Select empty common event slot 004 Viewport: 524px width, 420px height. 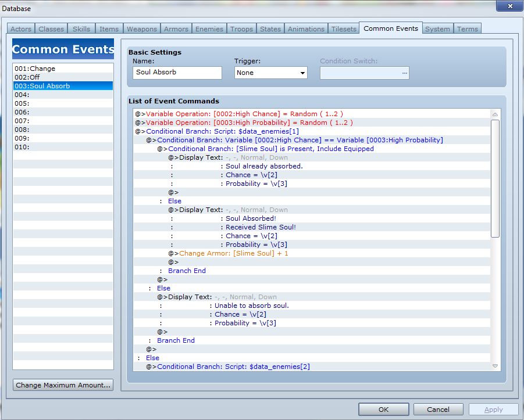pyautogui.click(x=22, y=95)
